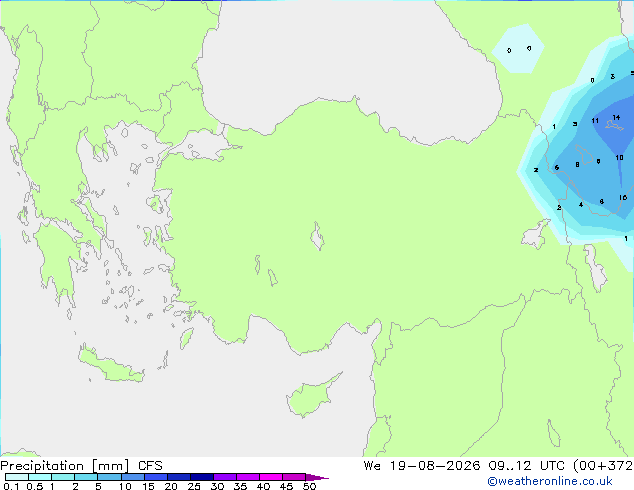
Task: Open the weatheronline.co.uk copyright link
Action: 550,481
